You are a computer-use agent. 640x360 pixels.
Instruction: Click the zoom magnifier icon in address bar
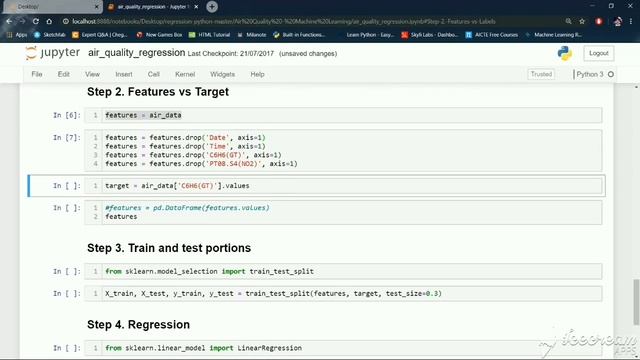(x=568, y=21)
